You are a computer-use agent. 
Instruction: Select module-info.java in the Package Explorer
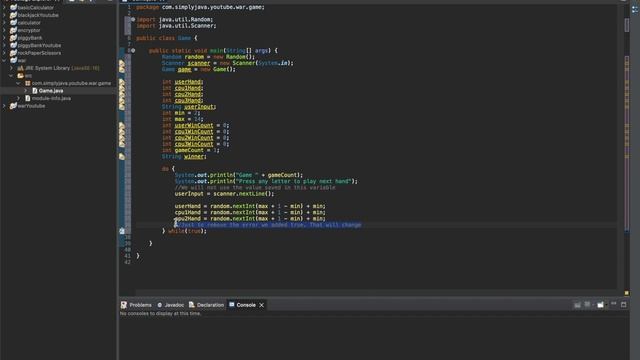[x=51, y=98]
